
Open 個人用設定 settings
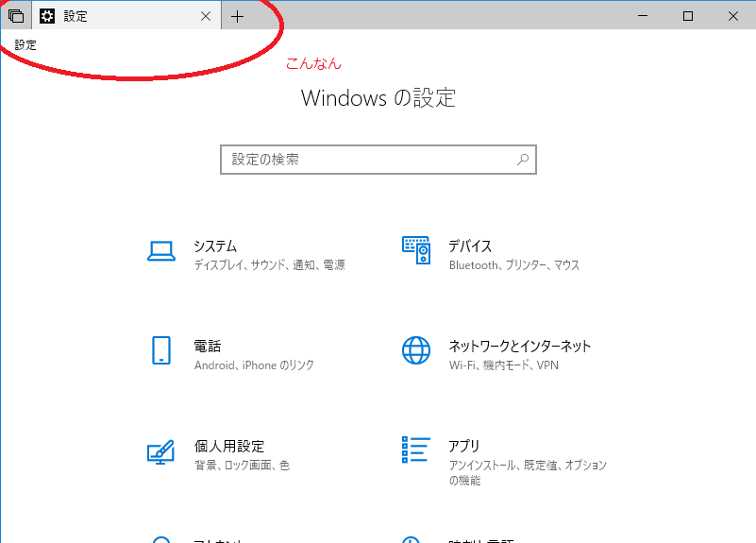(x=229, y=446)
